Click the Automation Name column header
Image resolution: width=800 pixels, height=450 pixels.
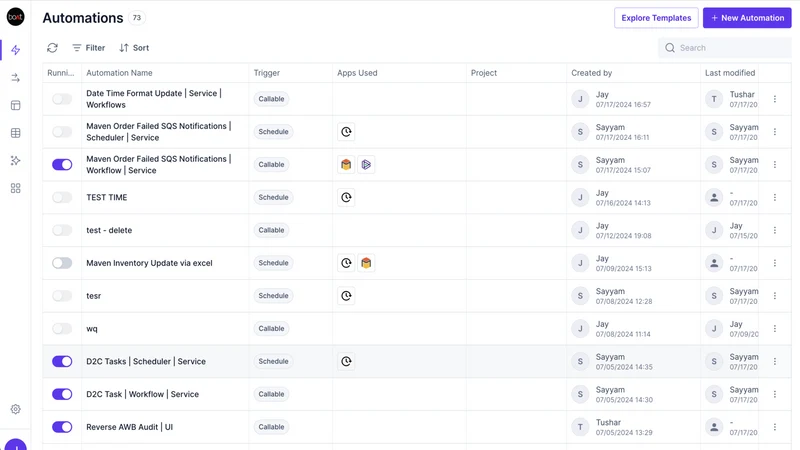pos(119,73)
